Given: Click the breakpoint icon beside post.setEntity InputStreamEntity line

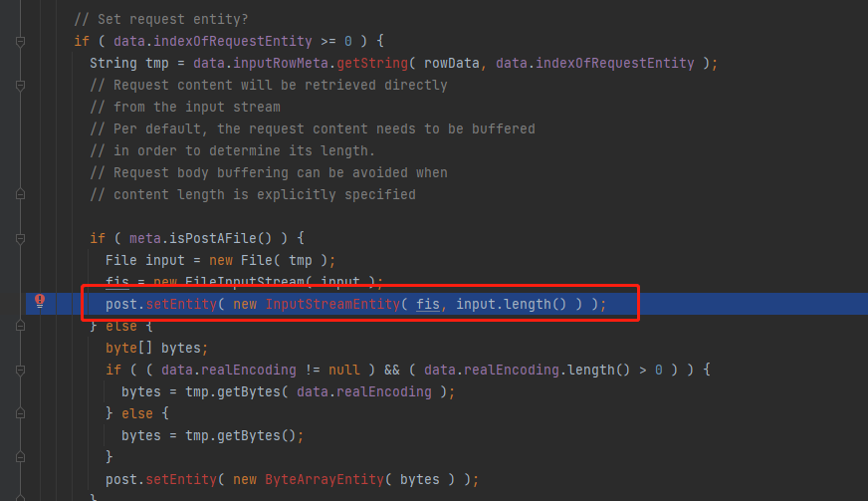Looking at the screenshot, I should pyautogui.click(x=40, y=301).
